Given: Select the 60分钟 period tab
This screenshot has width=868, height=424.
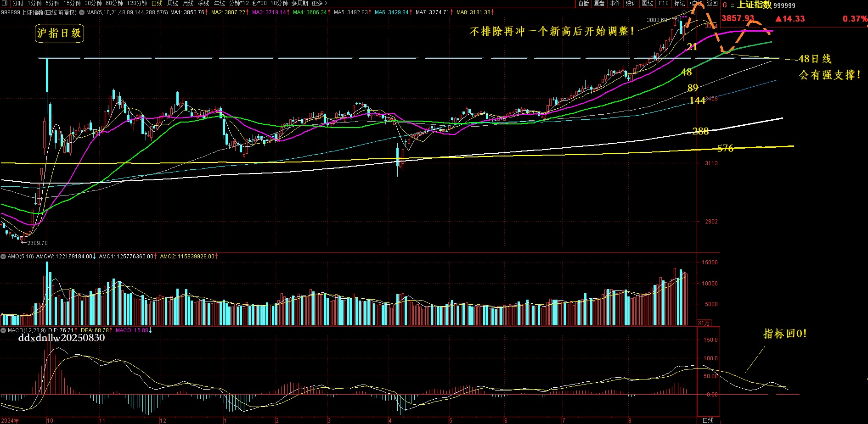Looking at the screenshot, I should click(114, 3).
